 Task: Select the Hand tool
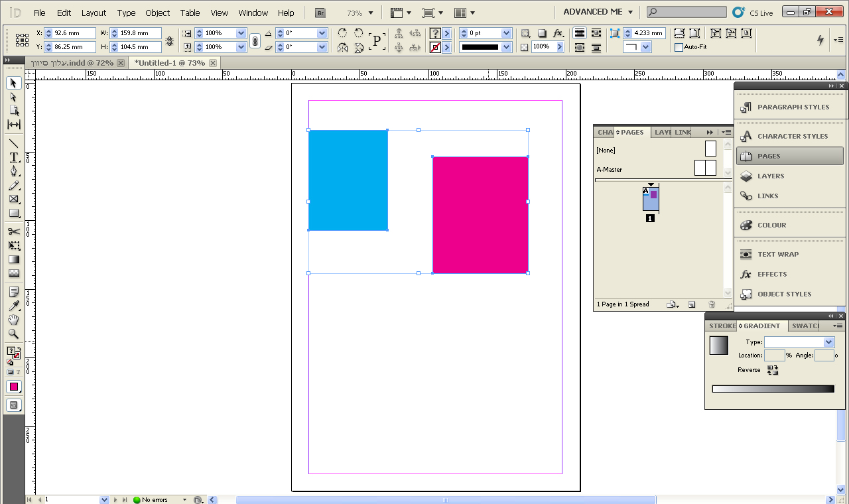click(x=13, y=320)
